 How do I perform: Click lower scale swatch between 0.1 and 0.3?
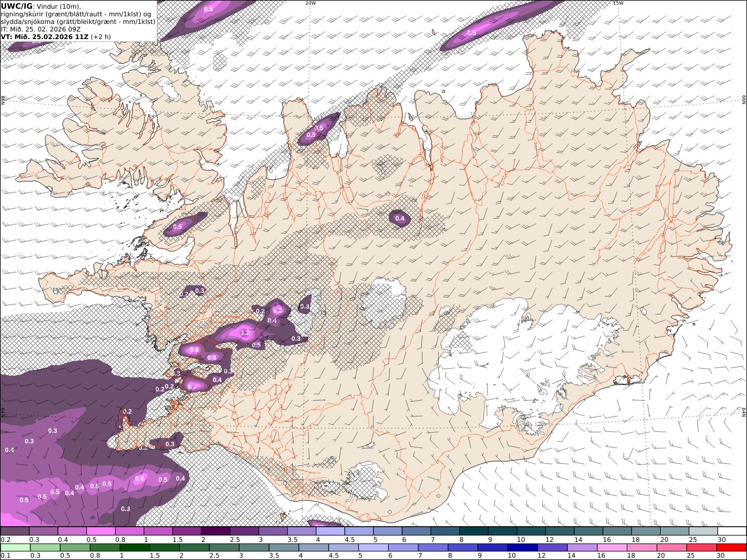tap(15, 548)
